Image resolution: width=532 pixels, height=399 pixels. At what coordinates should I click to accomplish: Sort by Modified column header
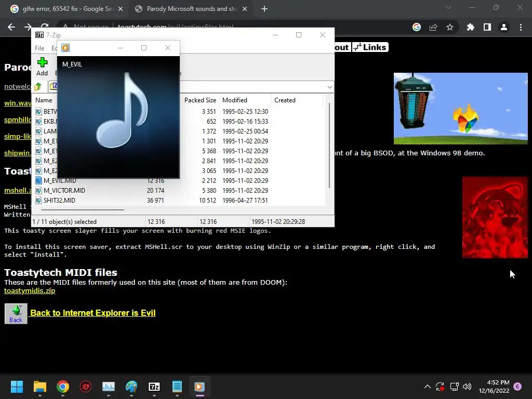point(235,100)
